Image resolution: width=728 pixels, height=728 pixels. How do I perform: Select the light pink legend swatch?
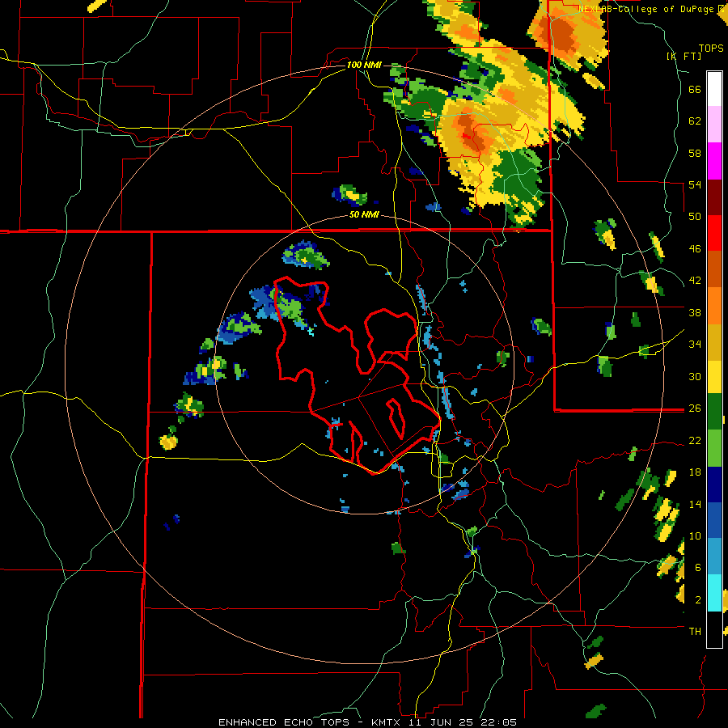coord(714,124)
